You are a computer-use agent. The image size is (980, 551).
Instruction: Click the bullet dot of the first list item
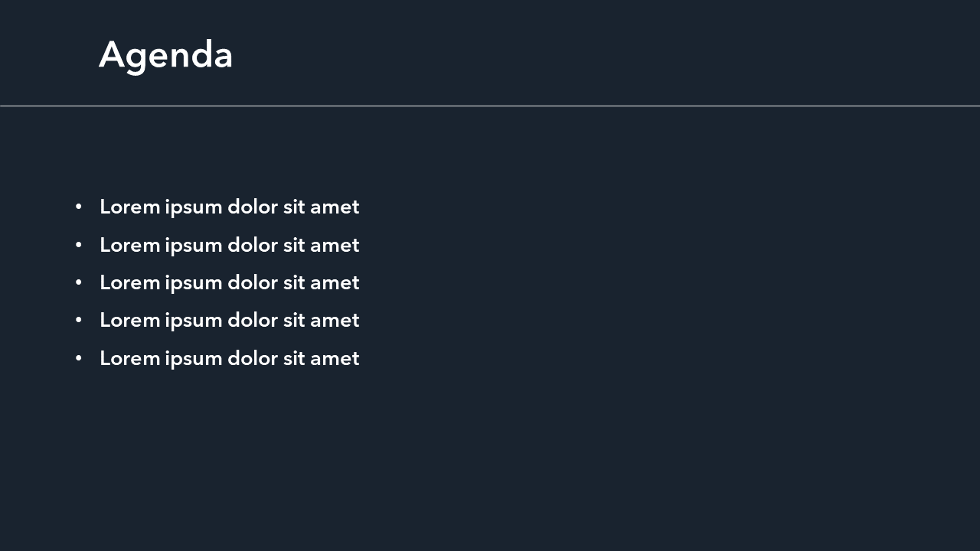click(78, 207)
